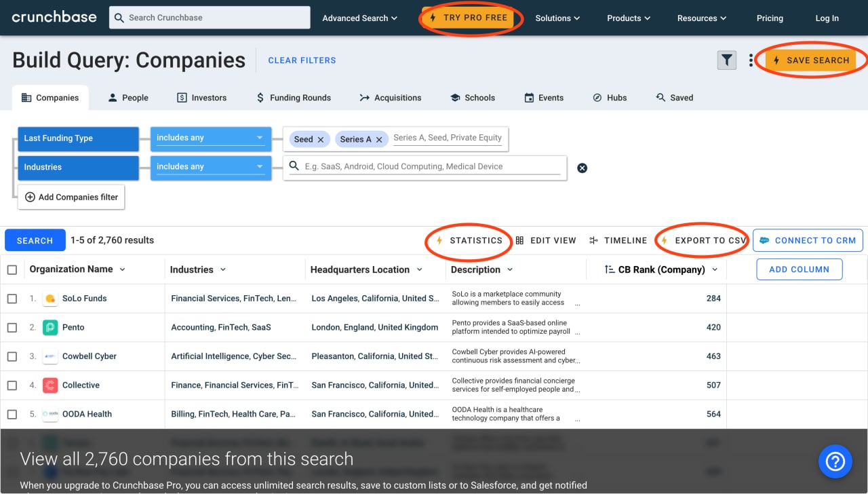Viewport: 868px width, 494px height.
Task: Click the Pento logo icon
Action: coord(50,328)
